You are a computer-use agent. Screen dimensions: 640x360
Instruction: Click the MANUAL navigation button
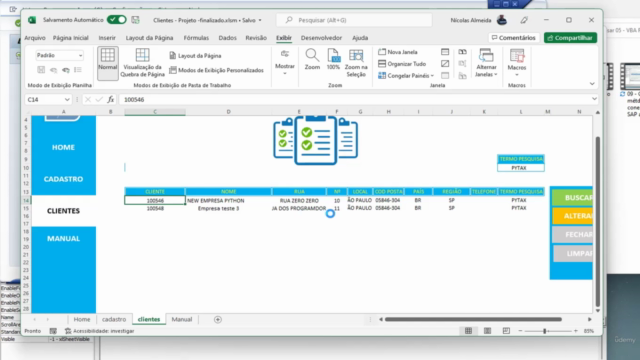(x=63, y=238)
